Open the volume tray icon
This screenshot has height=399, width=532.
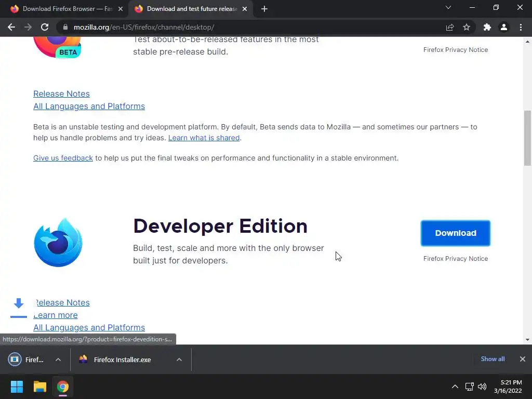[482, 387]
